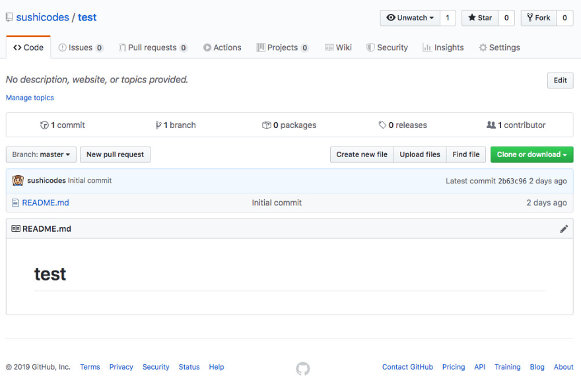The width and height of the screenshot is (581, 392).
Task: Click the README.md file icon in file list
Action: click(15, 203)
